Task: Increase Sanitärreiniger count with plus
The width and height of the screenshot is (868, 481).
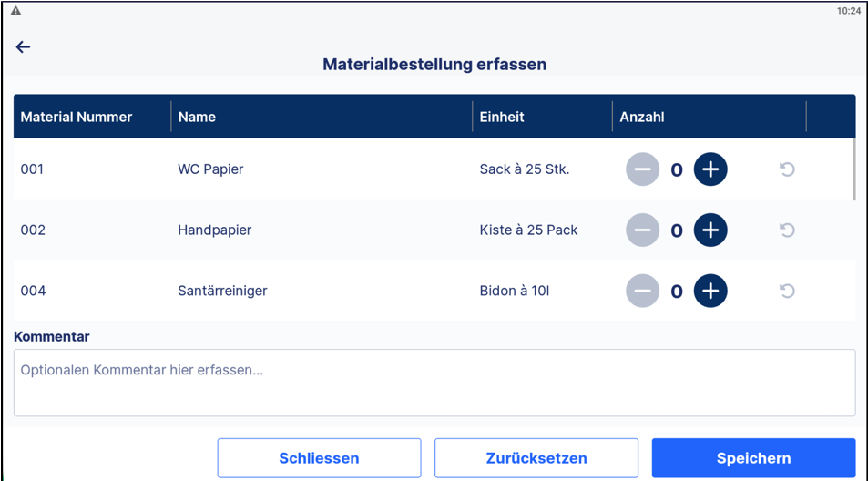Action: coord(710,292)
